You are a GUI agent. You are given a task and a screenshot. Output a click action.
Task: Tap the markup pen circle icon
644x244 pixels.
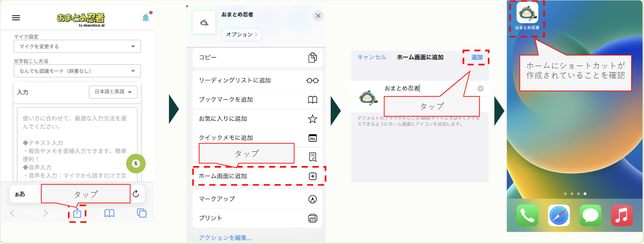[313, 199]
